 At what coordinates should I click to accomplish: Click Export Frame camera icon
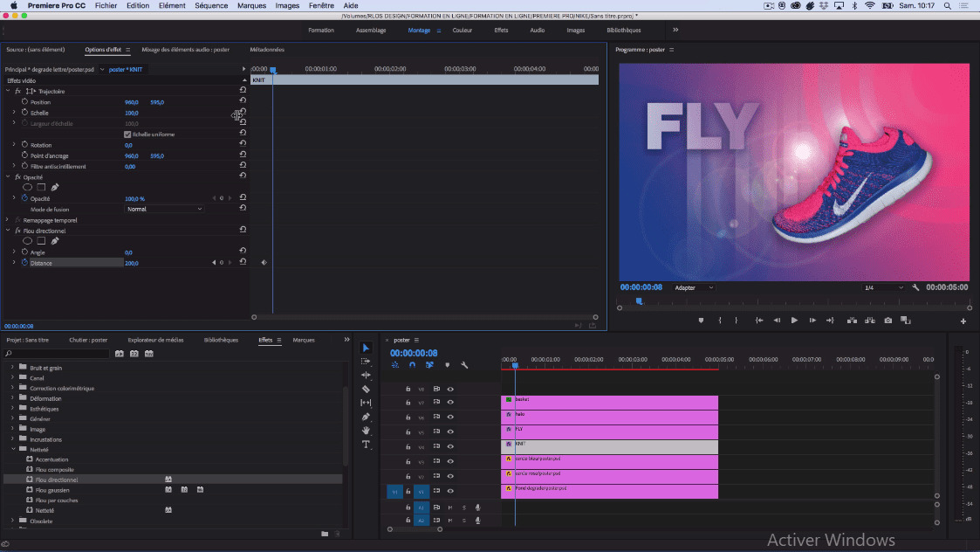click(888, 321)
